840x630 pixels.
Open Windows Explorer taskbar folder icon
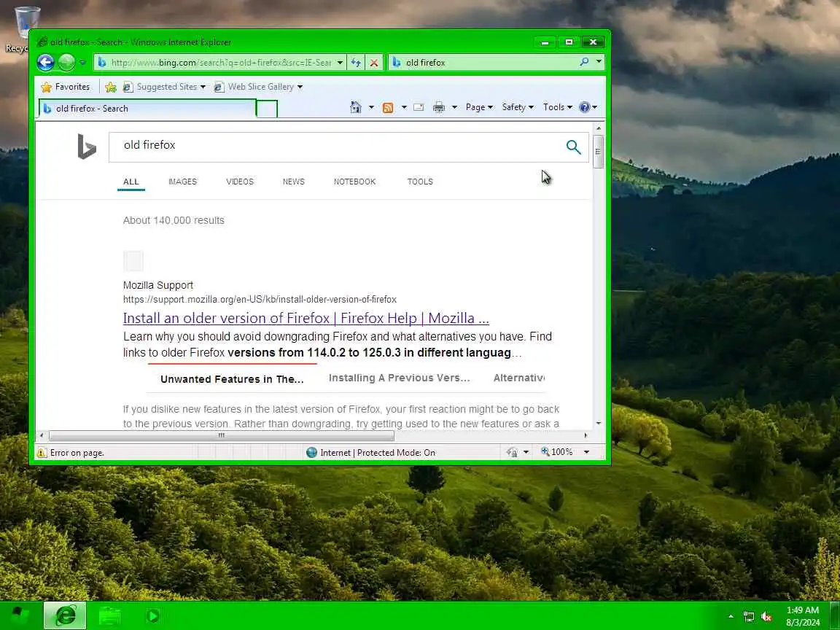109,615
